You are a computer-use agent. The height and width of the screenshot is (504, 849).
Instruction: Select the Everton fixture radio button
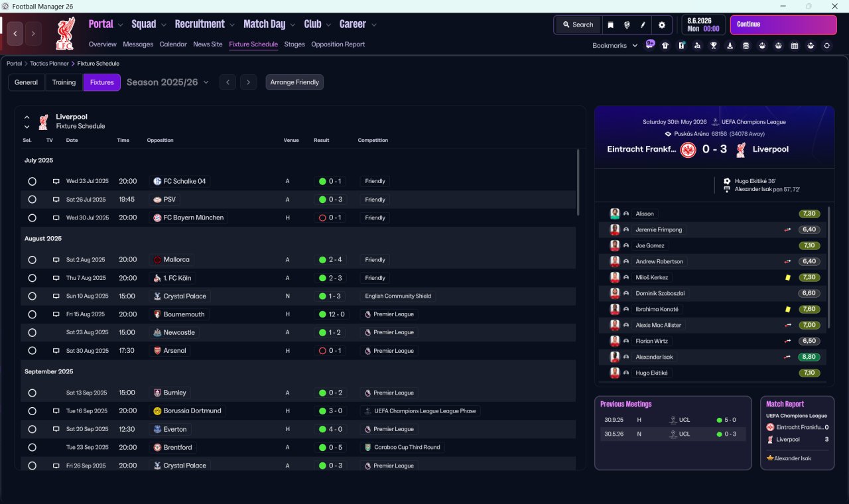coord(32,429)
